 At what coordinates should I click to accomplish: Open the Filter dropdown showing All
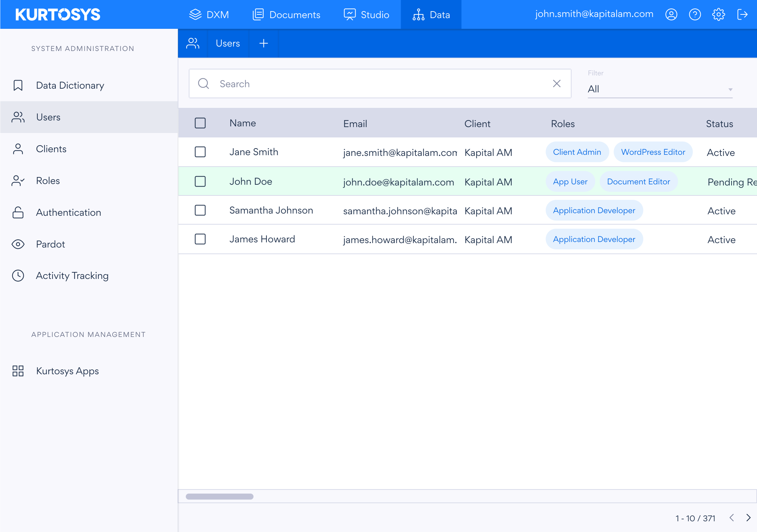(660, 89)
